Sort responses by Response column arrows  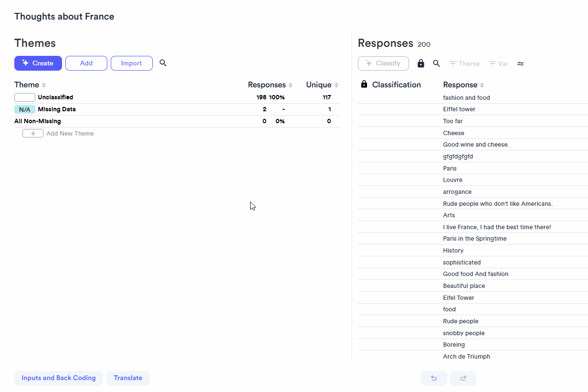(482, 85)
